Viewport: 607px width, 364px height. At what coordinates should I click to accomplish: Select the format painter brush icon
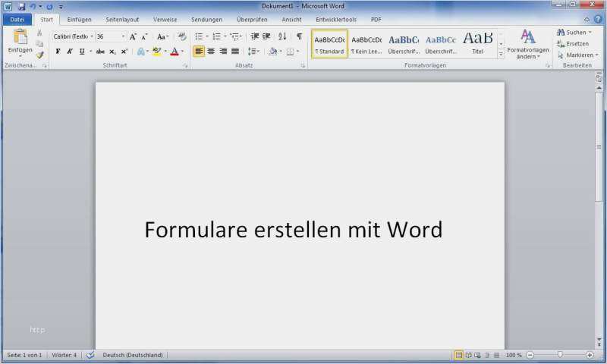pos(39,55)
